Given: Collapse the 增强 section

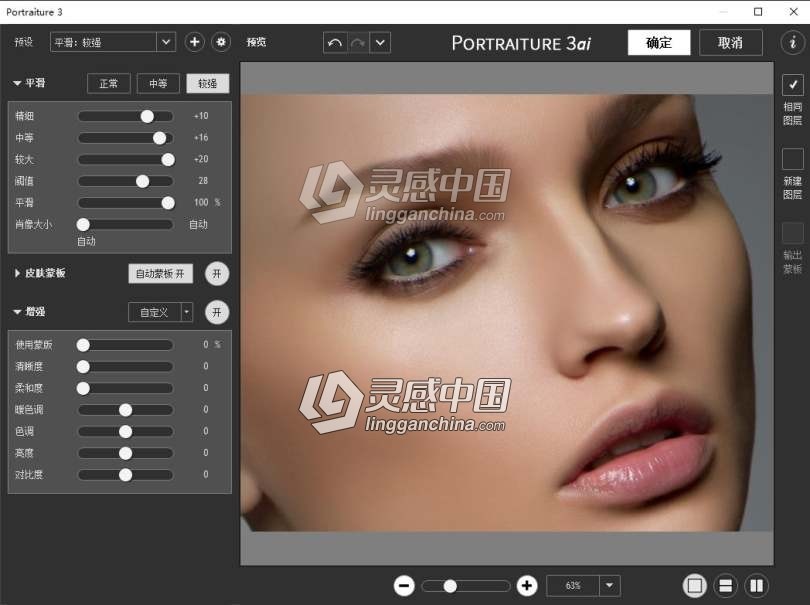Looking at the screenshot, I should pyautogui.click(x=17, y=312).
